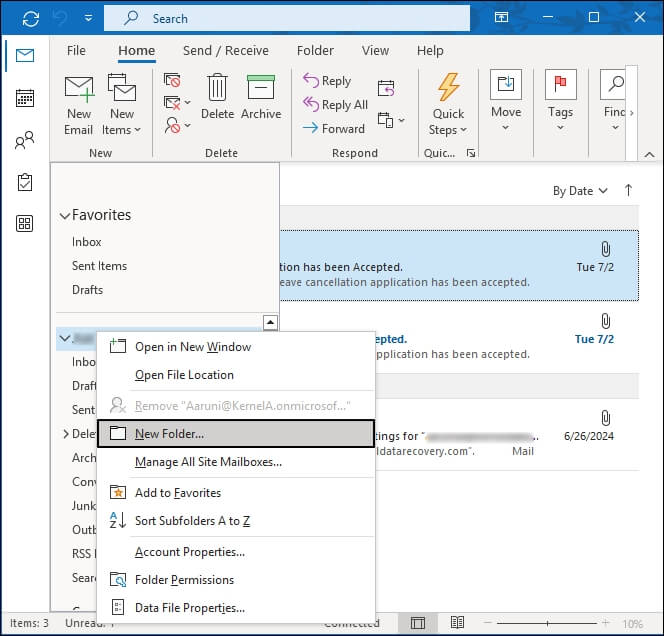Image resolution: width=664 pixels, height=636 pixels.
Task: Click Reply All
Action: [335, 104]
